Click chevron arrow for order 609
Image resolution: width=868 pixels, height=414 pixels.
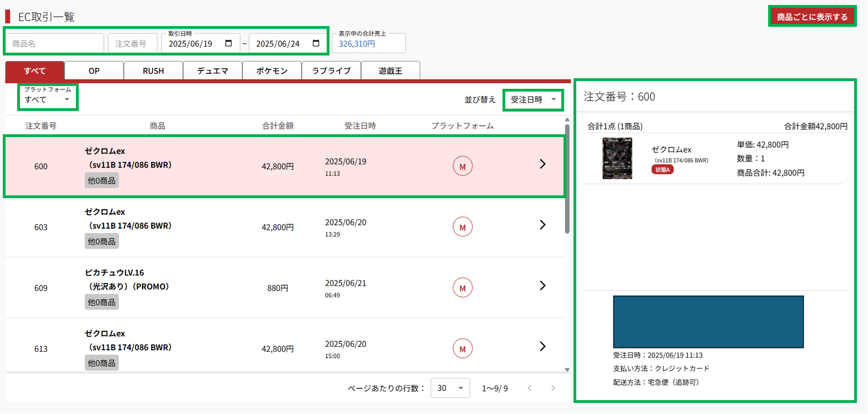point(542,286)
